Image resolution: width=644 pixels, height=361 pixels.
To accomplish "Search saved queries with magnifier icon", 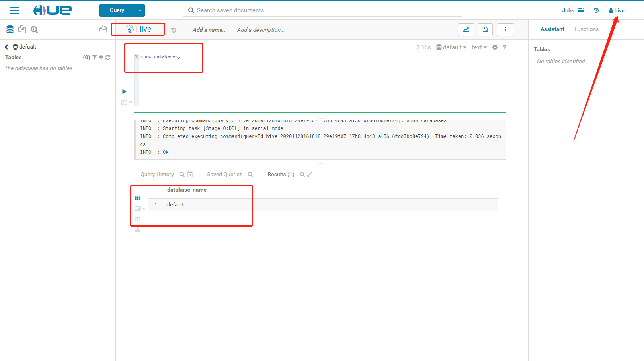I will point(250,174).
